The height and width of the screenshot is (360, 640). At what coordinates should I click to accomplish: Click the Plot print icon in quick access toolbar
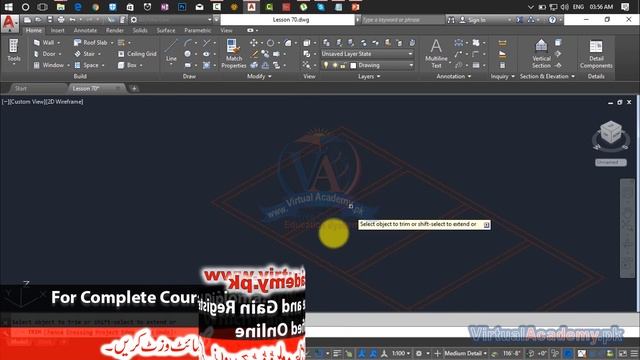point(61,20)
